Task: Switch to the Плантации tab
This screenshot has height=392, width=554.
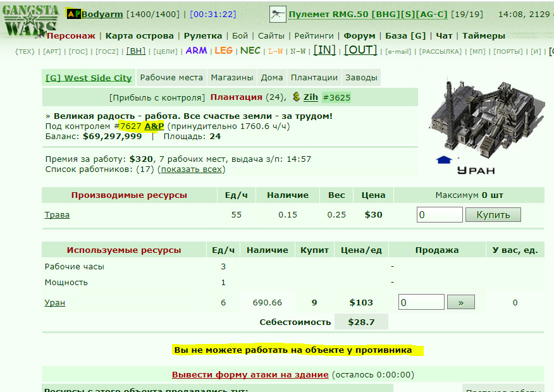Action: point(314,78)
